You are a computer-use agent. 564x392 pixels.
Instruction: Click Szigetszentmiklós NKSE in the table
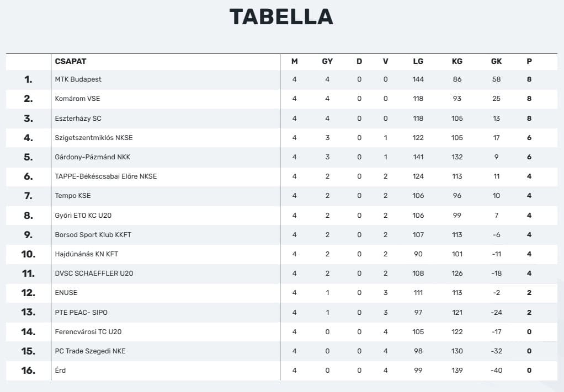(x=94, y=138)
